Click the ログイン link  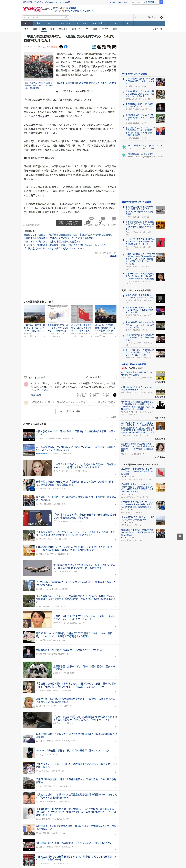(x=57, y=11)
